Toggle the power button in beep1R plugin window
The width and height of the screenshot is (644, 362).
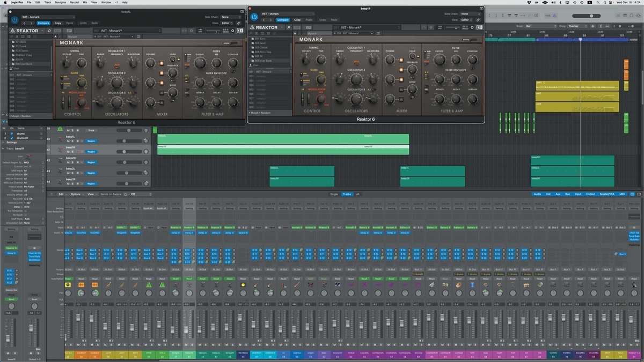tap(254, 17)
